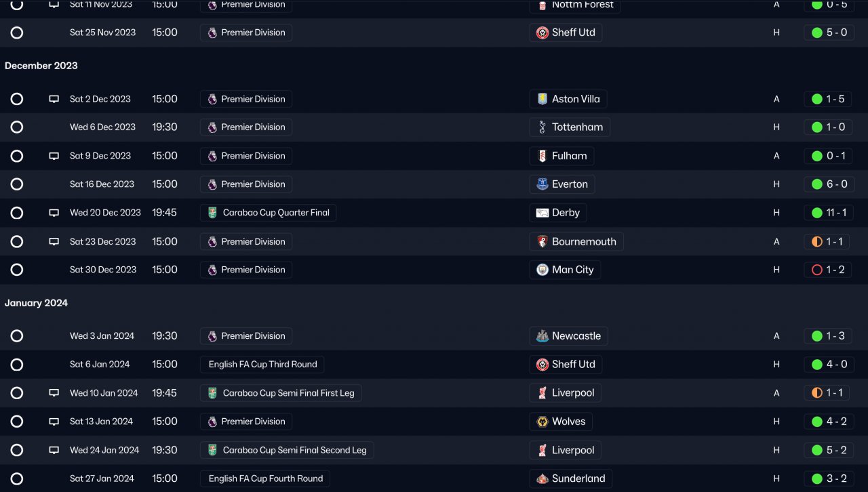The width and height of the screenshot is (868, 492).
Task: Click the Tottenham club crest
Action: coord(542,127)
